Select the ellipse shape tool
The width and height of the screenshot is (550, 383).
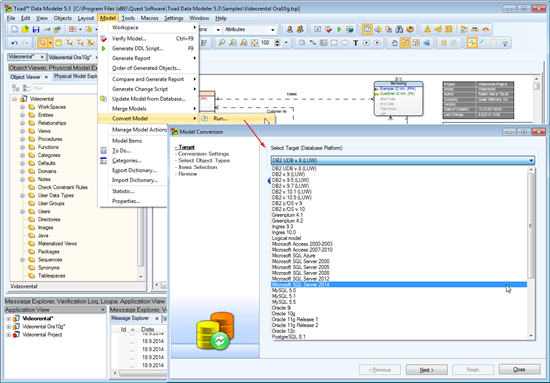coord(345,43)
